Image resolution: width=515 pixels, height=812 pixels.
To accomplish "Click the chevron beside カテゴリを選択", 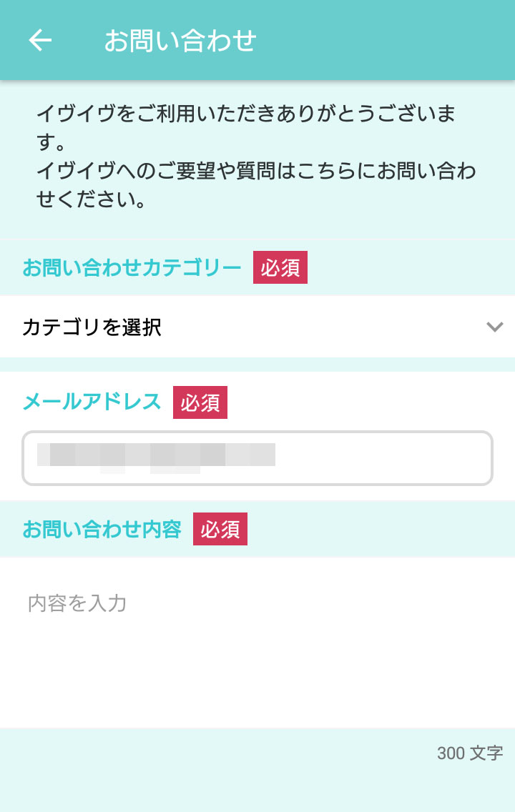I will point(495,327).
